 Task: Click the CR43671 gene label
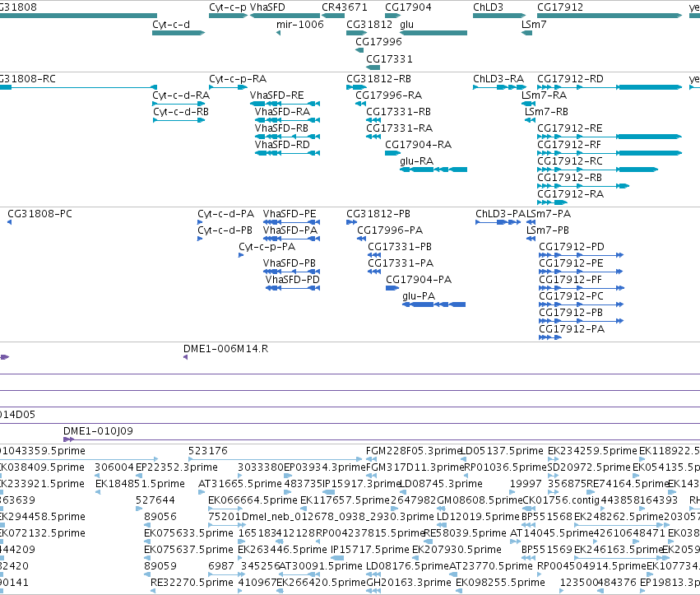(x=345, y=7)
